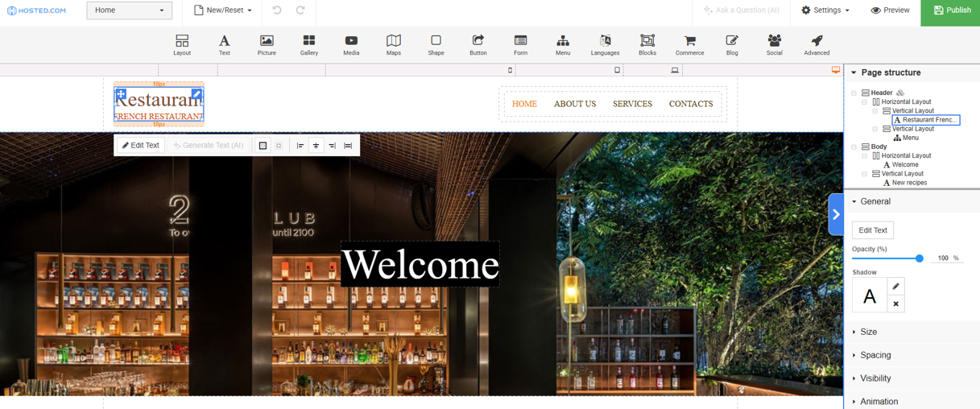980x409 pixels.
Task: Select the Gallery tool icon
Action: click(x=308, y=45)
